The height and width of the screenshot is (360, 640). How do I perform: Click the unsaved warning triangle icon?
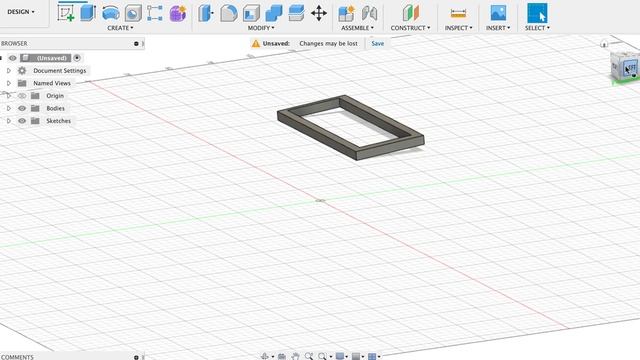256,44
